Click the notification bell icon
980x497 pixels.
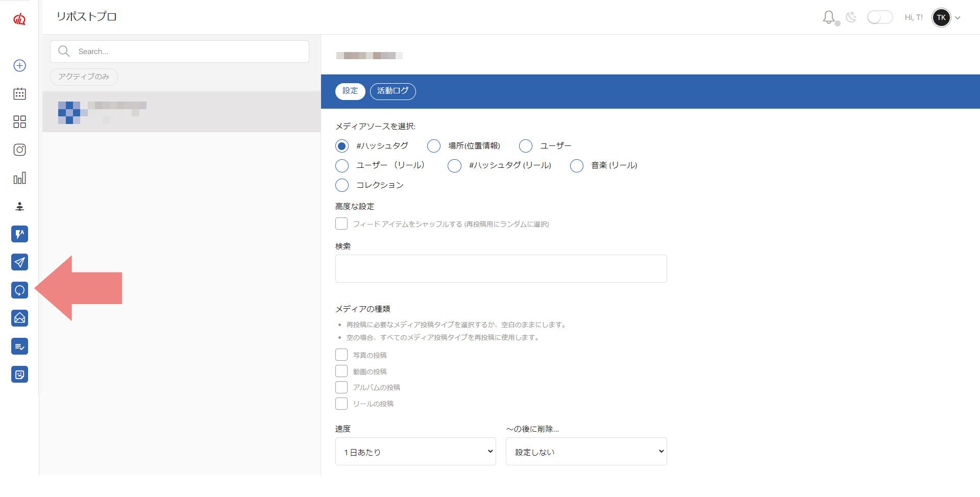828,17
